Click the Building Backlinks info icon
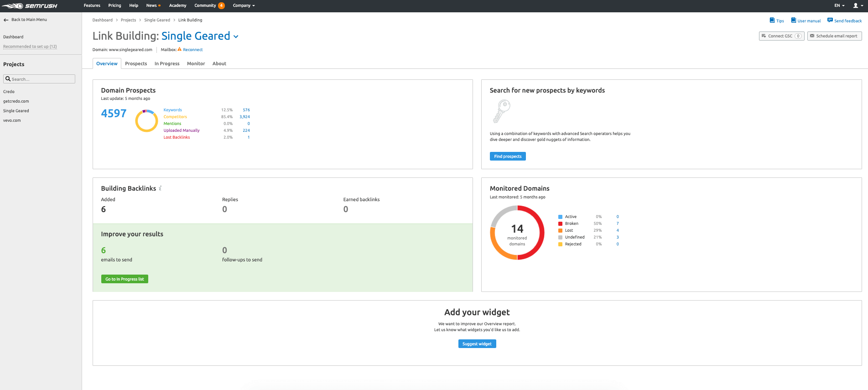The width and height of the screenshot is (868, 390). click(160, 188)
